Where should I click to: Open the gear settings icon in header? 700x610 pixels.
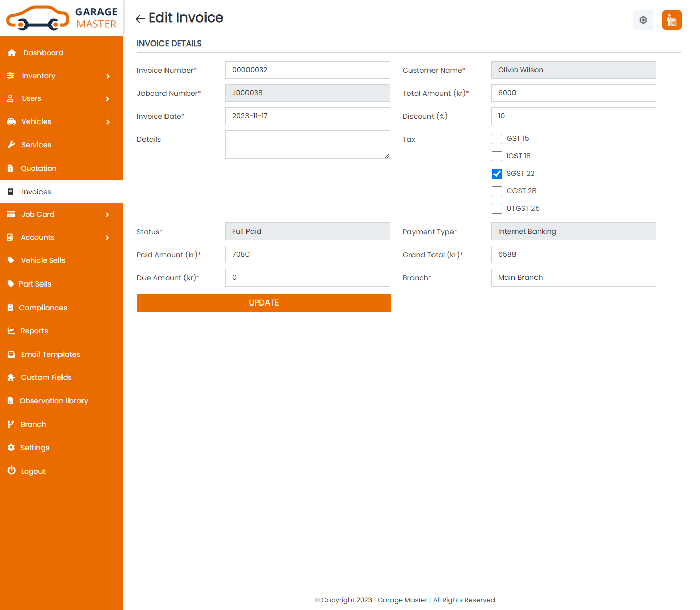[x=643, y=20]
